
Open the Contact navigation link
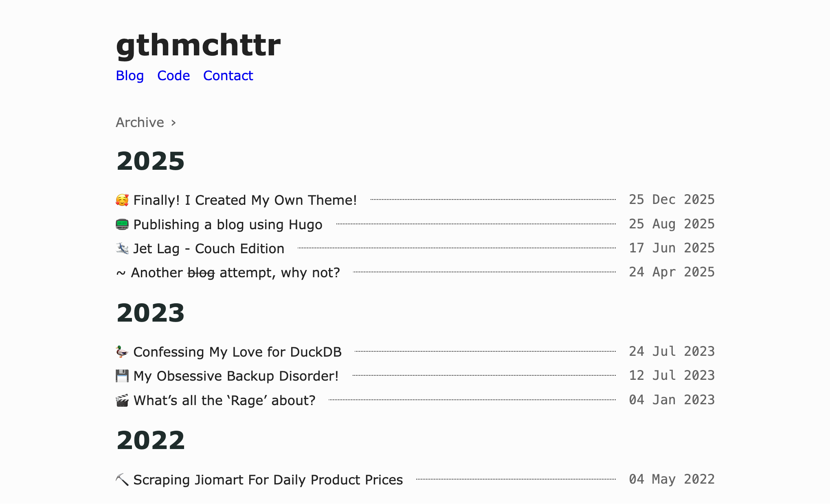coord(228,76)
